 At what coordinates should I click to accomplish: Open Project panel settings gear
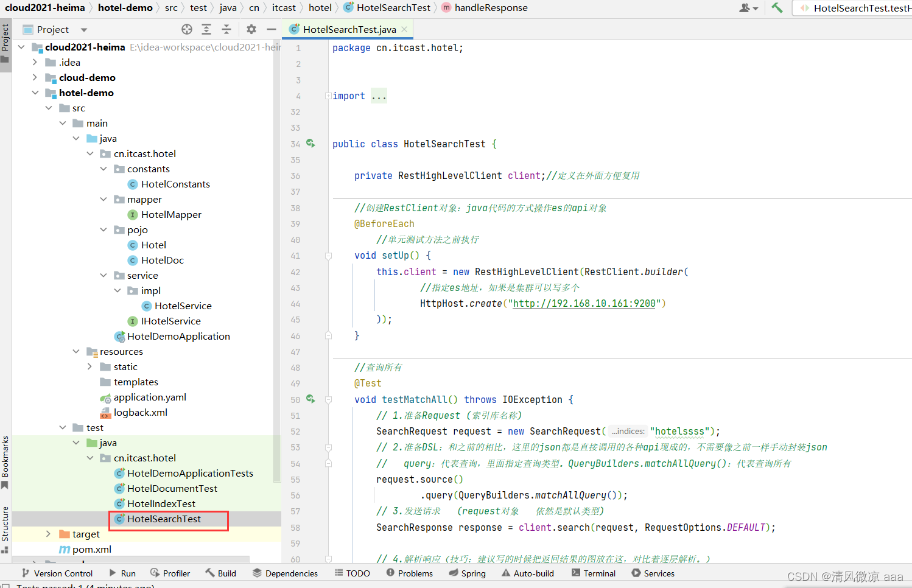click(x=251, y=29)
